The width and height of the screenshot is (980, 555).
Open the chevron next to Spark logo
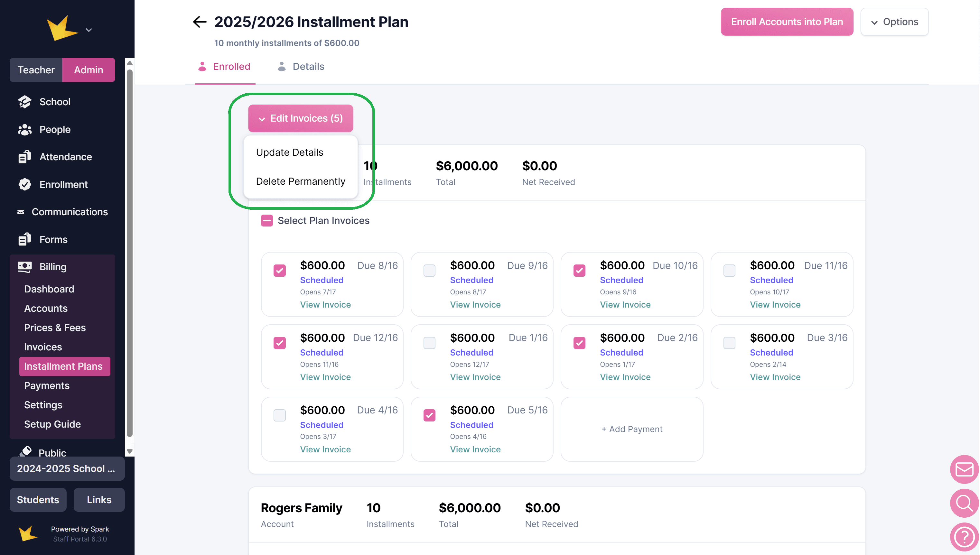pos(89,30)
